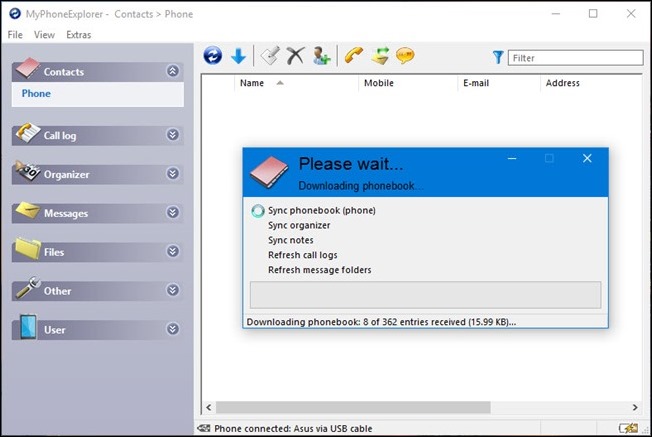Viewport: 652px width, 437px height.
Task: Close the Please wait dialog
Action: [x=587, y=158]
